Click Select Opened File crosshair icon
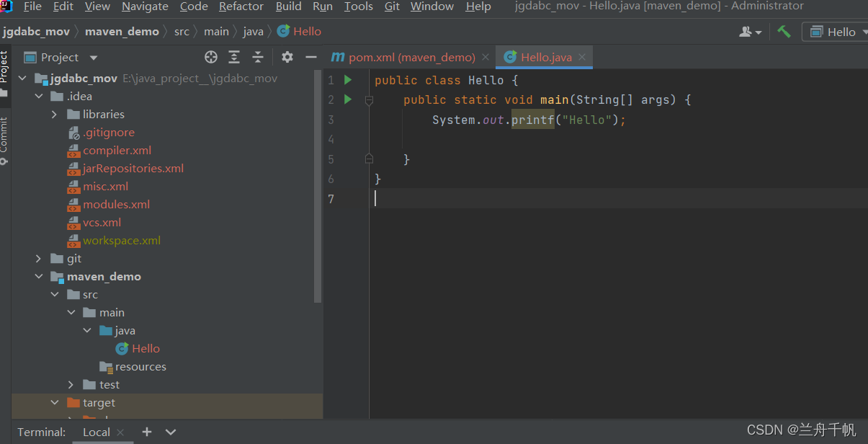868x444 pixels. 211,57
